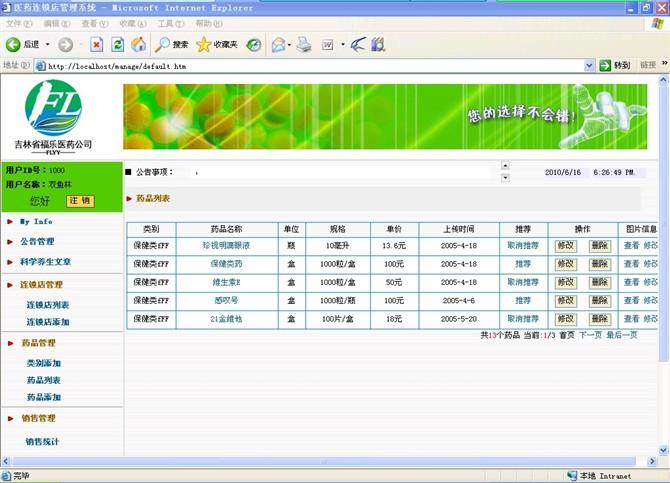Screen dimensions: 670x483
Task: Click the Print icon in toolbar
Action: pyautogui.click(x=305, y=44)
